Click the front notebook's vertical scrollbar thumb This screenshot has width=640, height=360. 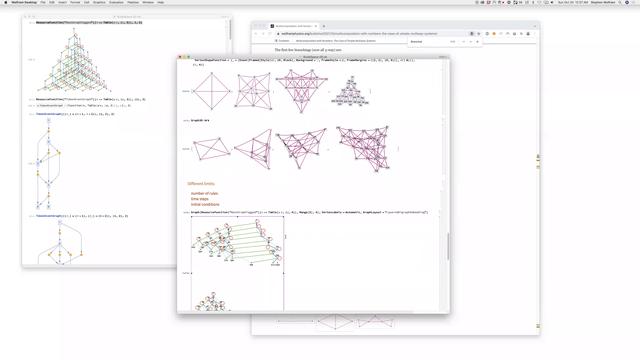pos(448,247)
